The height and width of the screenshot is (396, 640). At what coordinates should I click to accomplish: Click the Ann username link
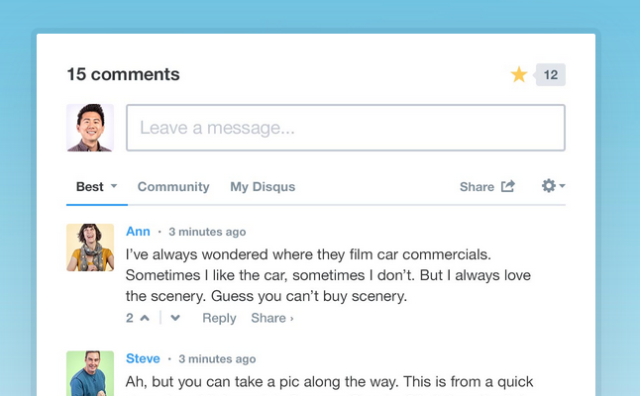(138, 231)
